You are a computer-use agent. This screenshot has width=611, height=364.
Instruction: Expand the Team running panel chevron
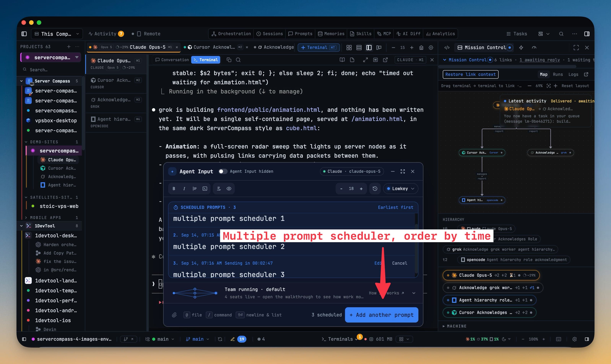(414, 293)
